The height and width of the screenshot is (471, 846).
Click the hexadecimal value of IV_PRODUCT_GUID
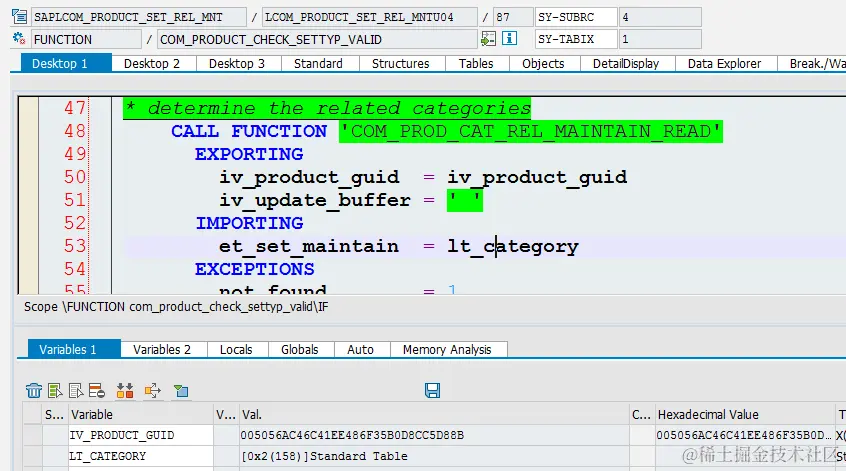point(744,435)
